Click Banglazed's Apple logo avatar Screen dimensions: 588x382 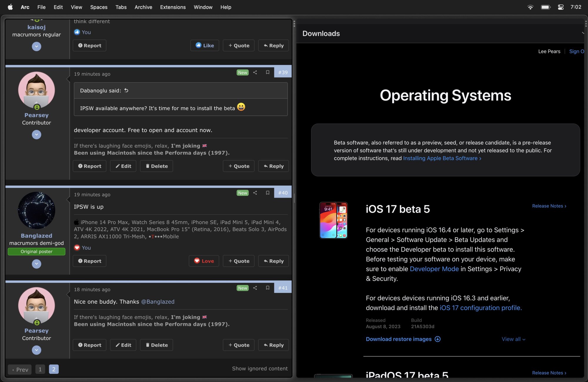(x=36, y=211)
